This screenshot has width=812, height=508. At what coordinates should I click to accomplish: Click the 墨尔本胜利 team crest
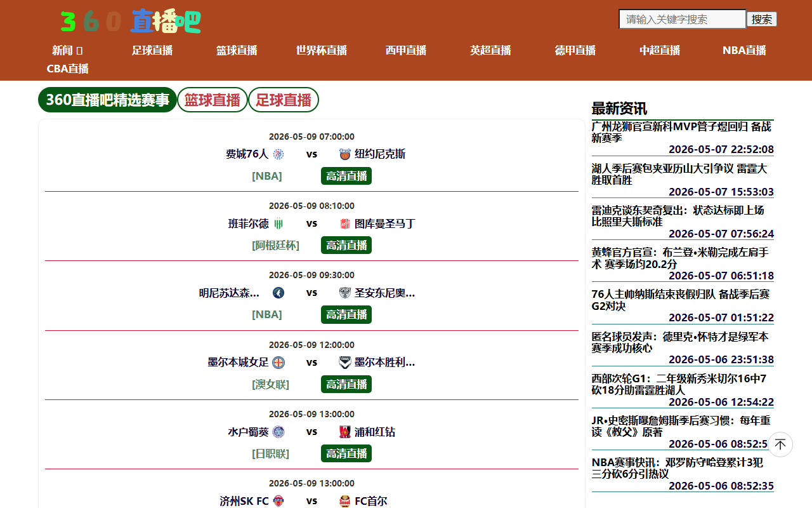click(x=345, y=363)
